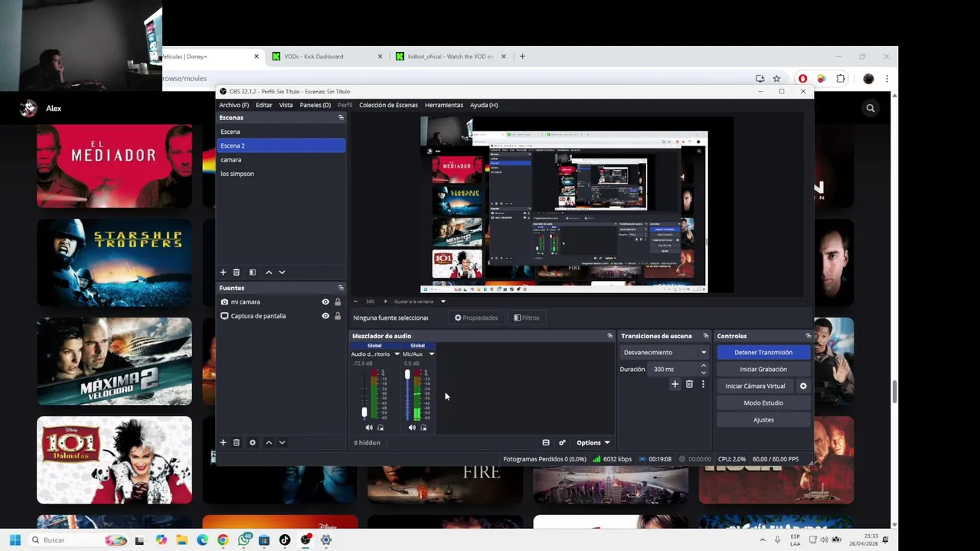Image resolution: width=980 pixels, height=551 pixels.
Task: Add a new scene with the plus icon in Escenas
Action: pyautogui.click(x=224, y=272)
